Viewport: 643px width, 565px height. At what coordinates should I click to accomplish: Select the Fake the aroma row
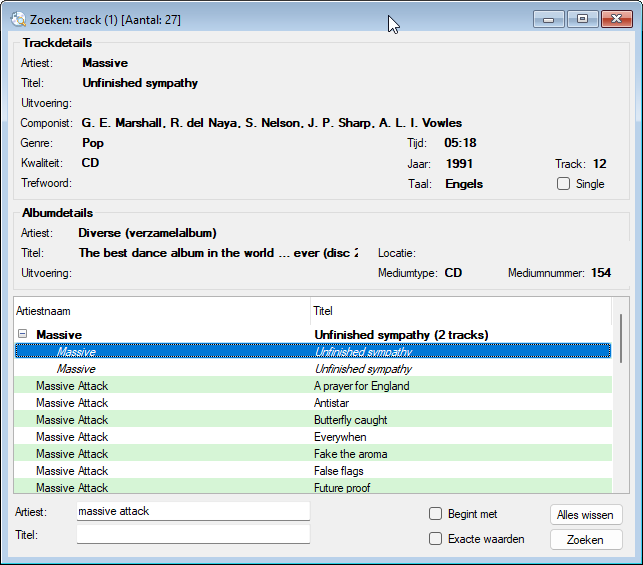tap(313, 454)
